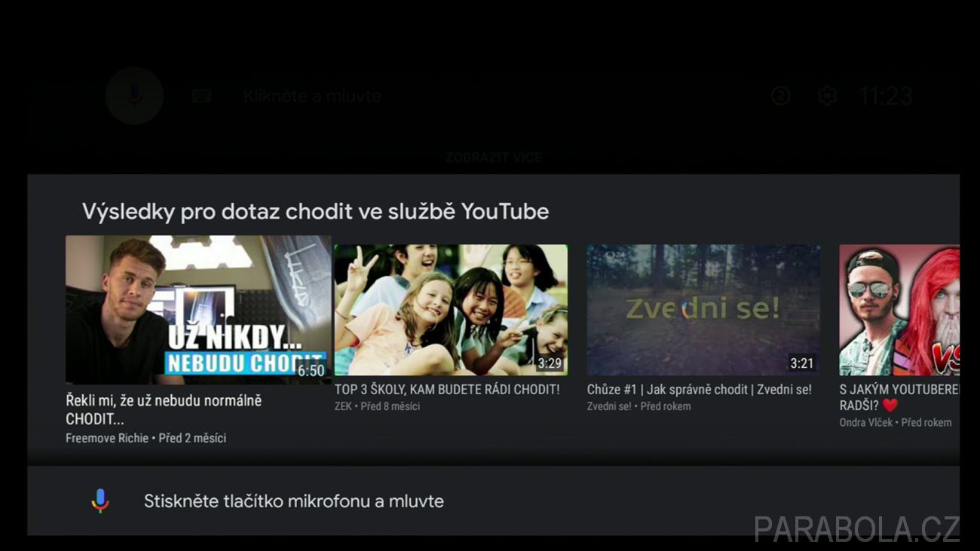
Task: Open the keyboard input icon
Action: pos(201,96)
